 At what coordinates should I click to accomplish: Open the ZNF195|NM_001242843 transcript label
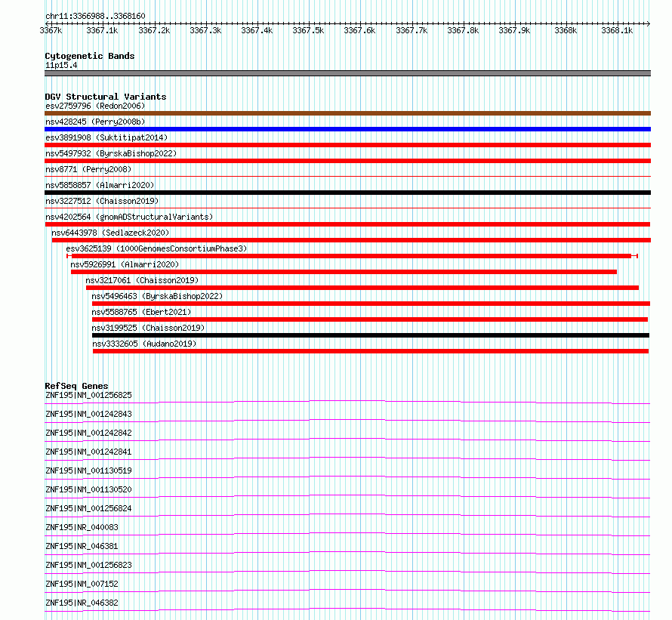88,414
